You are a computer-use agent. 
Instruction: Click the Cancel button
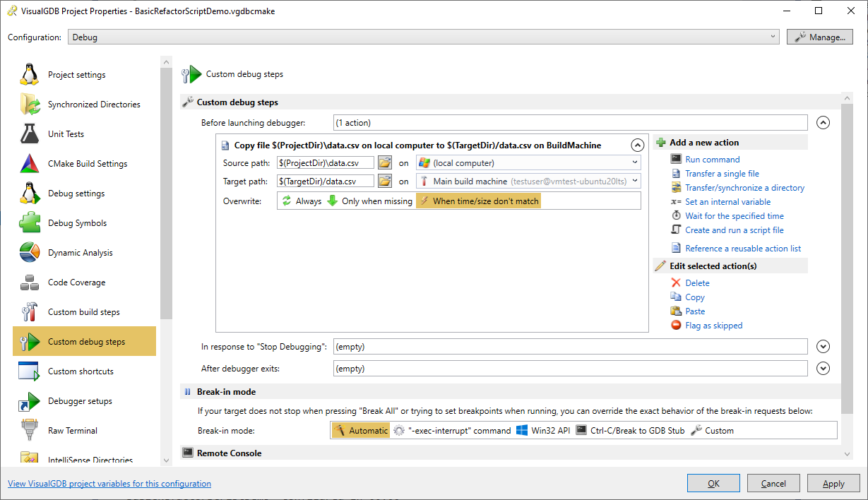[773, 483]
